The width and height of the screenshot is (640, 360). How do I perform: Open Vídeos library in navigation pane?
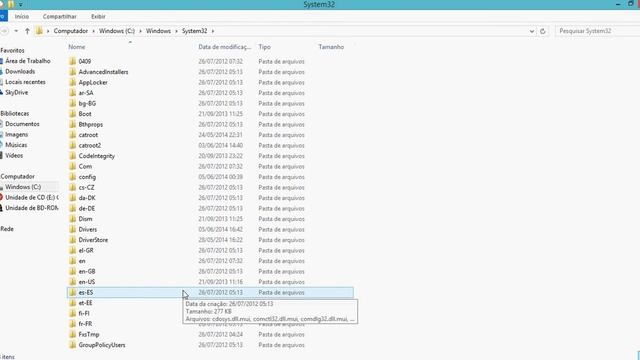click(x=14, y=156)
